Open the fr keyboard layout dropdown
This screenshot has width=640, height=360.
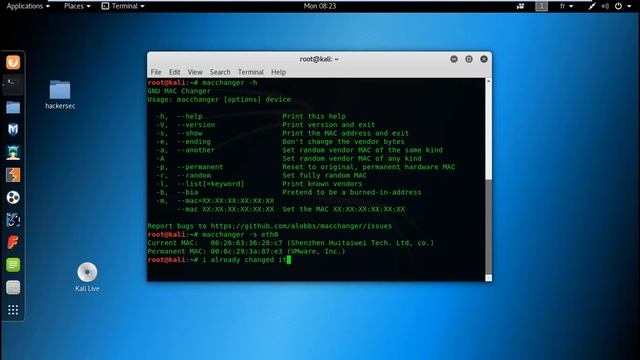[567, 6]
